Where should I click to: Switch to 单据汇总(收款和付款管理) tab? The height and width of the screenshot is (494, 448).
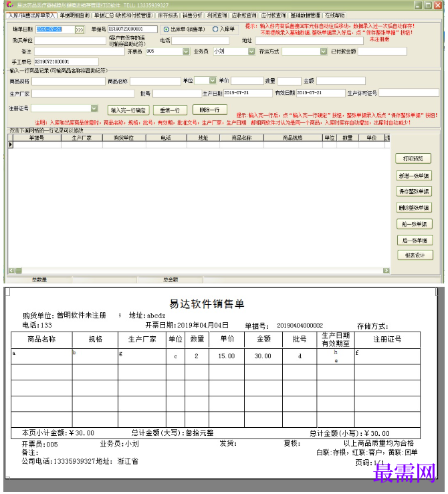(x=124, y=15)
